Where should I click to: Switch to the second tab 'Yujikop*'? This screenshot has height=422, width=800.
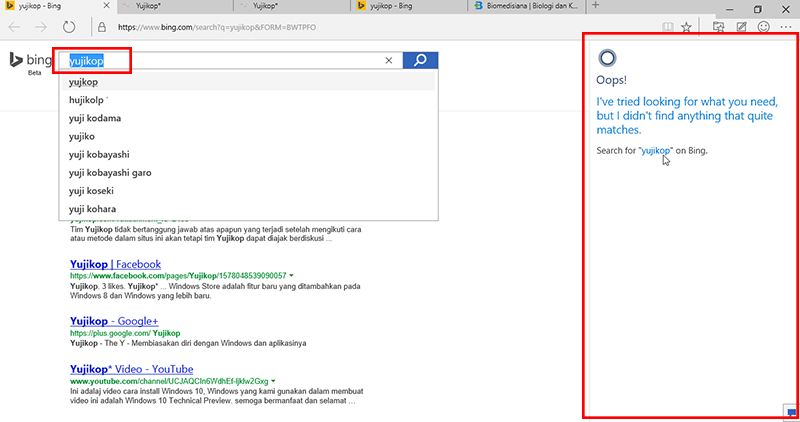(174, 6)
